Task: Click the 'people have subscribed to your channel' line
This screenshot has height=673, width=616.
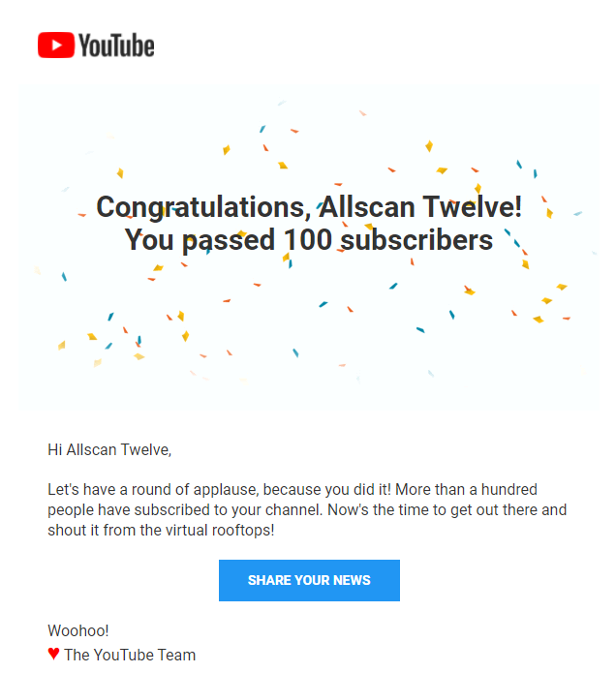Action: pyautogui.click(x=307, y=510)
